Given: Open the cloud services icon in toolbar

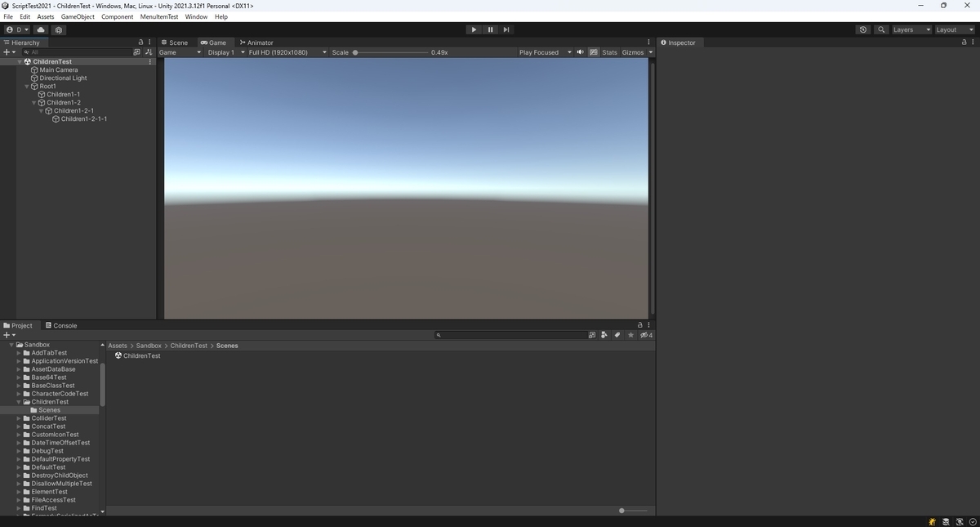Looking at the screenshot, I should point(40,29).
